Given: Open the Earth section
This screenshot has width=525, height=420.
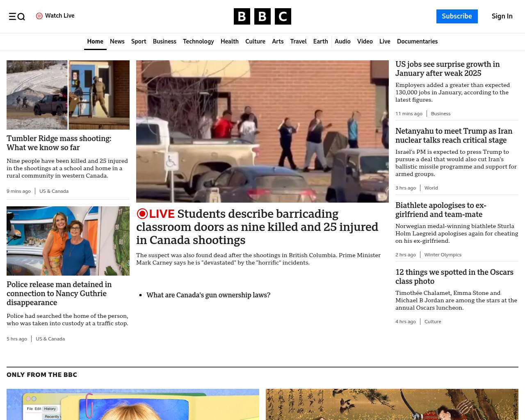Looking at the screenshot, I should (x=321, y=41).
